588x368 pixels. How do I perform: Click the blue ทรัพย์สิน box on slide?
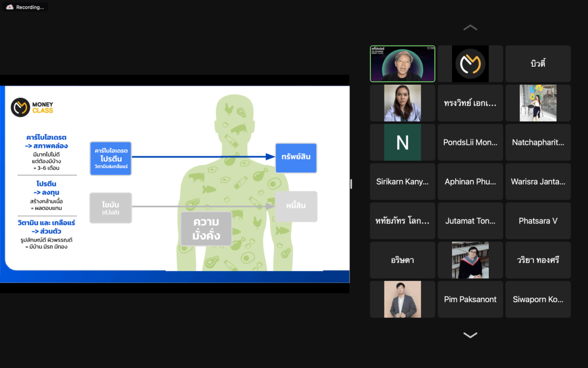tap(296, 157)
